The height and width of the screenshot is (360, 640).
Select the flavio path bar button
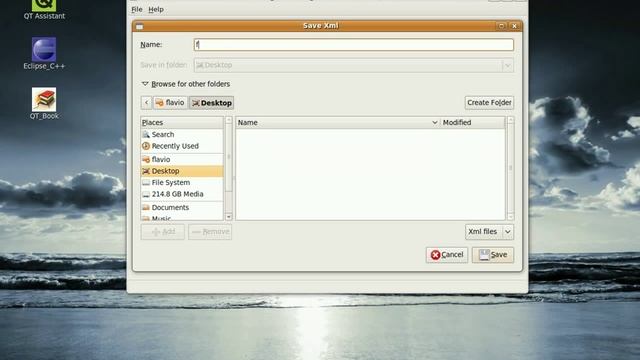point(170,102)
